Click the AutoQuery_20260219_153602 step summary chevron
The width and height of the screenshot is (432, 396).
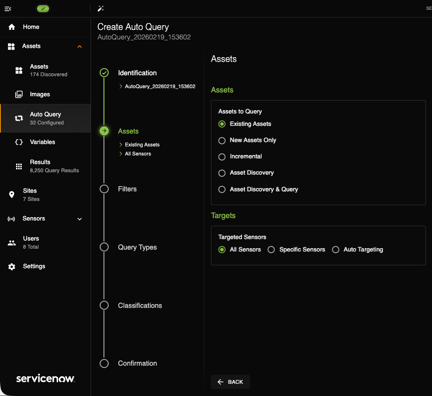click(121, 86)
